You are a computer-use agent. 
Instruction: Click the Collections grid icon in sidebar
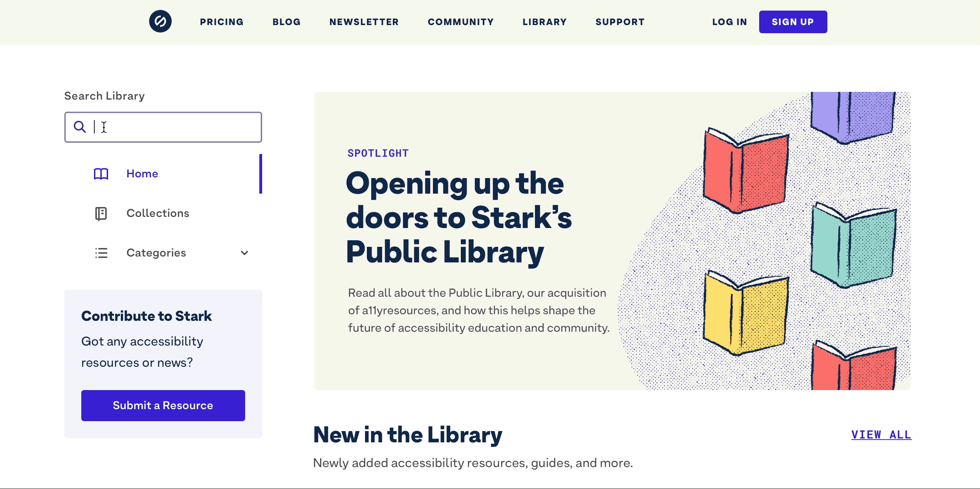coord(101,212)
